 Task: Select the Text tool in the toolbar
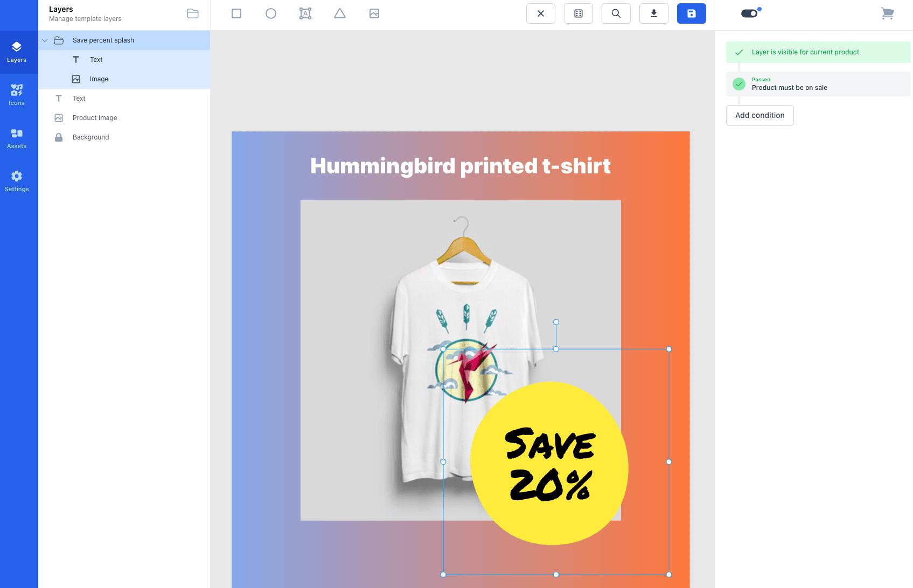click(x=305, y=13)
